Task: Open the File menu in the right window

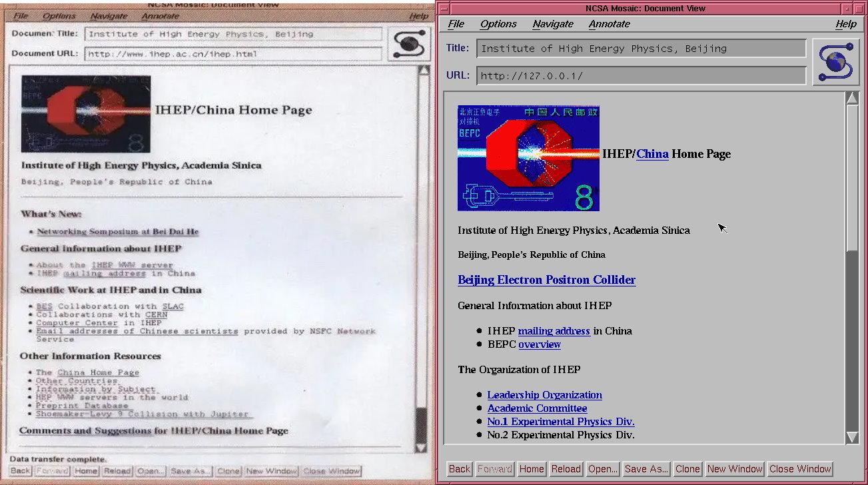Action: (456, 24)
